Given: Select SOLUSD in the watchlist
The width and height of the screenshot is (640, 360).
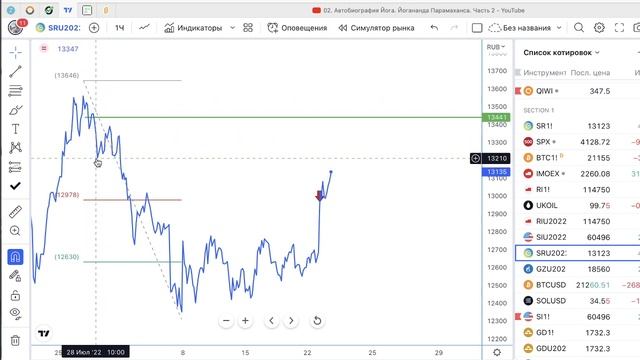Looking at the screenshot, I should click(578, 301).
